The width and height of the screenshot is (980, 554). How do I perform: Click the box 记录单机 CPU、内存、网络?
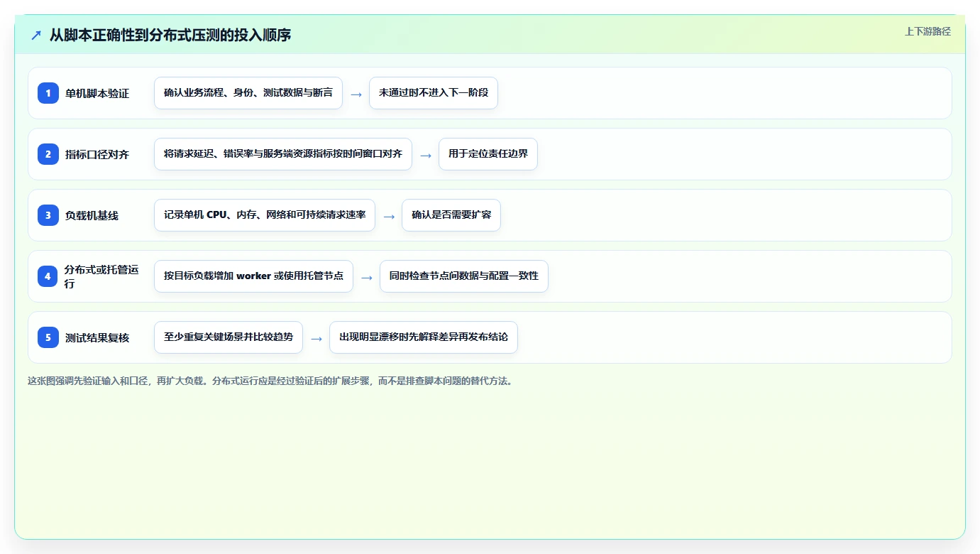(x=265, y=215)
